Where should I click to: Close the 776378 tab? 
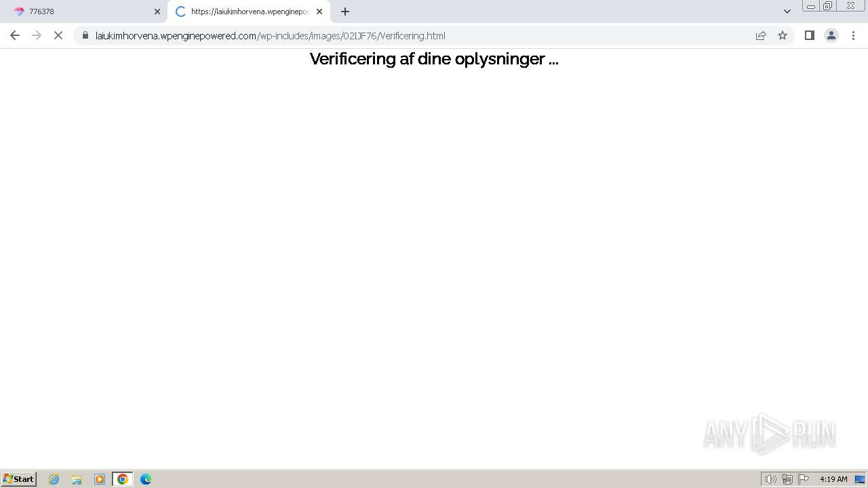coord(157,12)
